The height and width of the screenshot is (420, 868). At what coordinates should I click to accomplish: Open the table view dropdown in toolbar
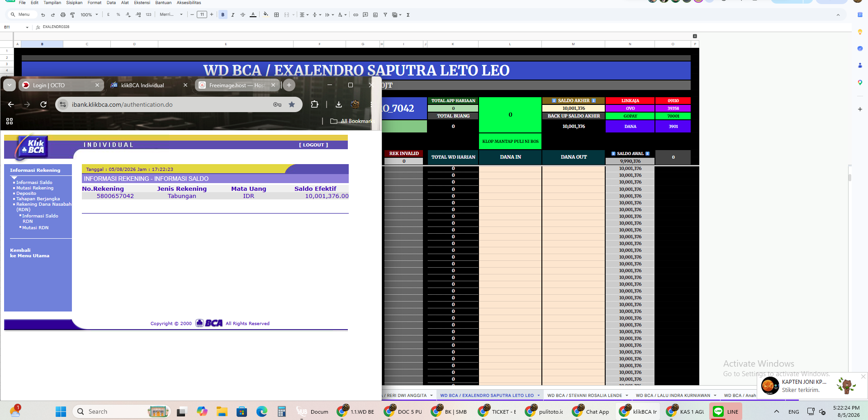click(x=397, y=15)
